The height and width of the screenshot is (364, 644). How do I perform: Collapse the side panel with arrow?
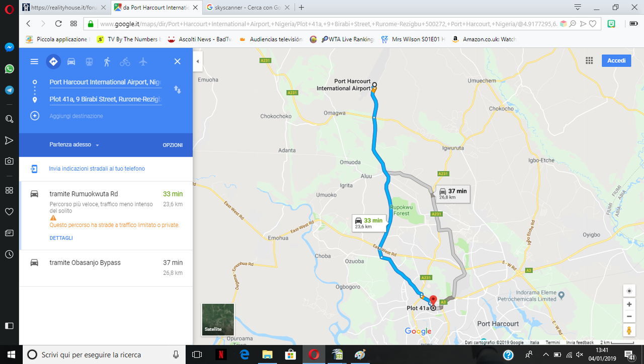(x=197, y=61)
